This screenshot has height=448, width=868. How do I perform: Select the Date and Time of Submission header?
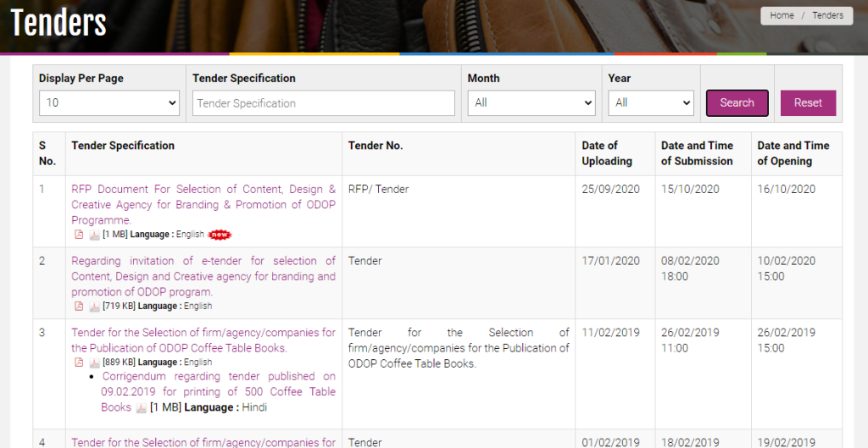(x=697, y=153)
